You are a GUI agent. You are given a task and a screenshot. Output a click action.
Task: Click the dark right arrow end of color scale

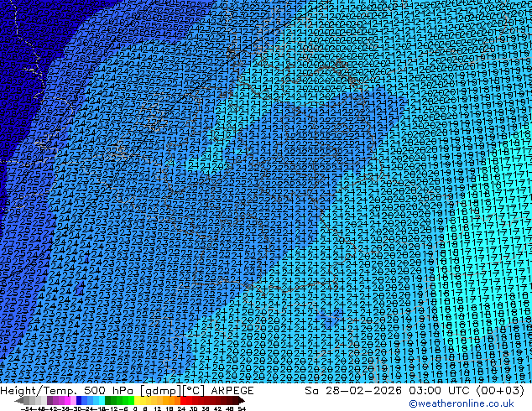241,401
